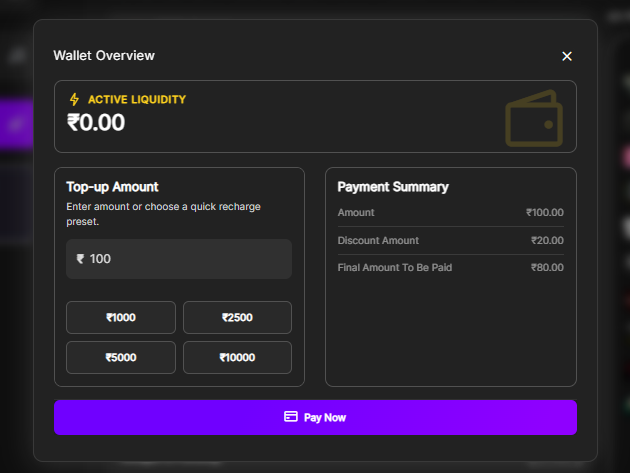Viewport: 630px width, 473px height.
Task: Close the Wallet Overview dialog
Action: (x=567, y=56)
